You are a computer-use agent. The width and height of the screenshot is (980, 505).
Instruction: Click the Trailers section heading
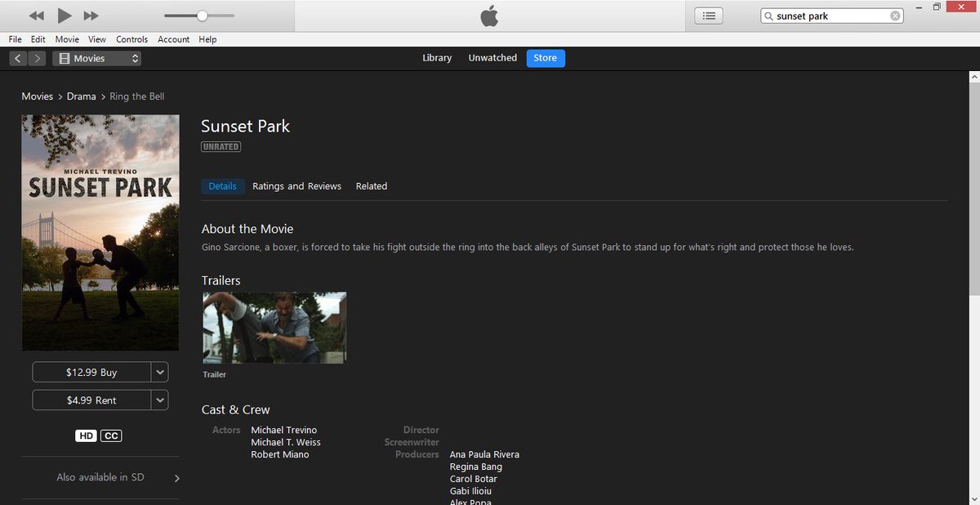click(x=221, y=280)
